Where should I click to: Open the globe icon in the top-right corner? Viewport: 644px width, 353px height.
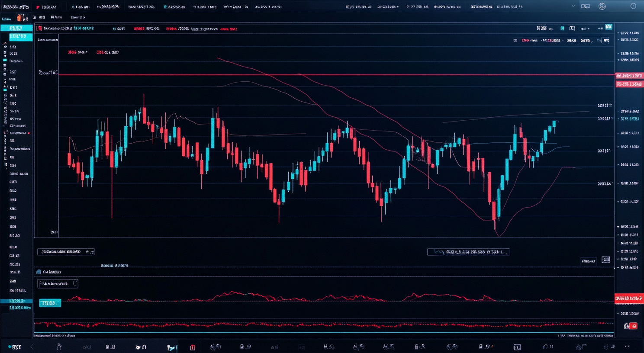tap(602, 6)
